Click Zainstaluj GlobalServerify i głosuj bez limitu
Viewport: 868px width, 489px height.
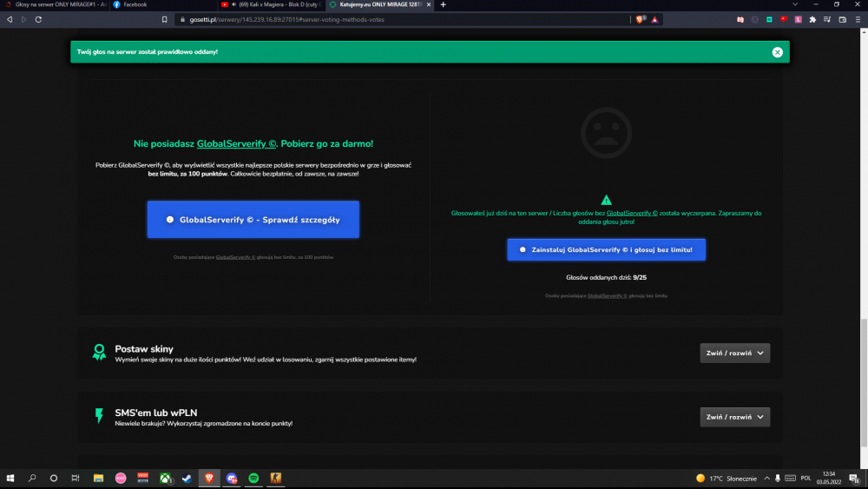click(x=606, y=250)
